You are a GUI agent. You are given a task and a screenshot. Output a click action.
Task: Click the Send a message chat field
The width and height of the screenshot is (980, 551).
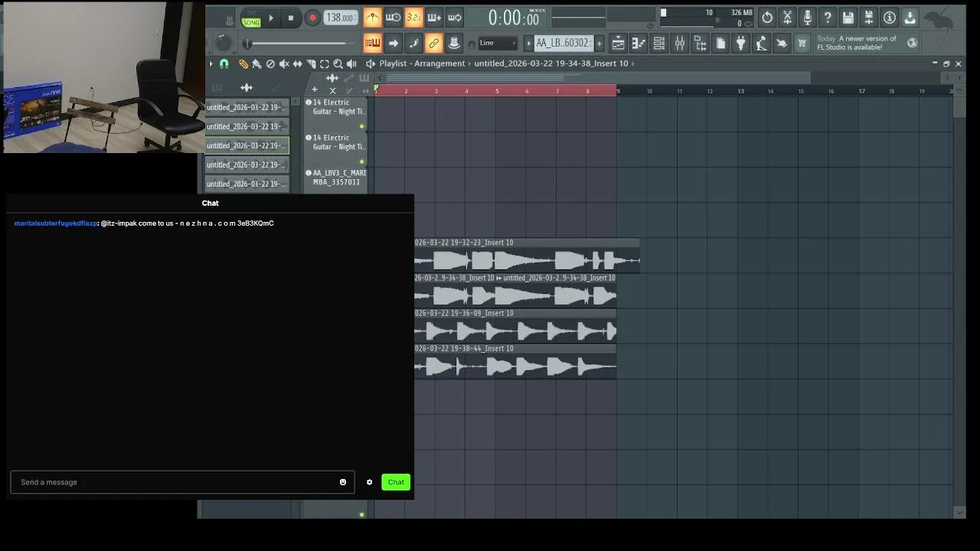pos(182,482)
